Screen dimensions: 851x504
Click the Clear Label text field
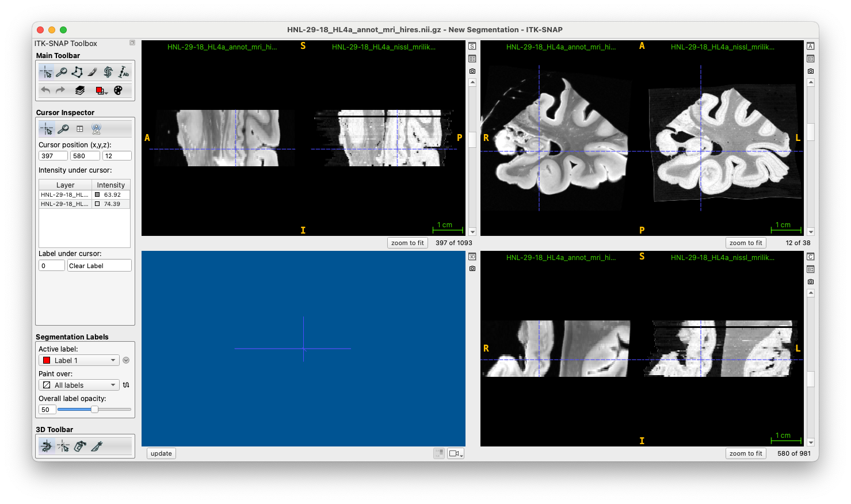point(100,266)
